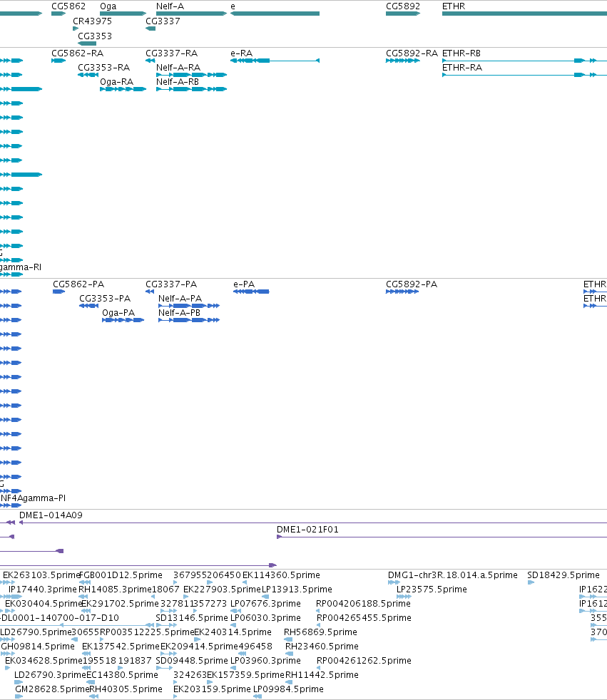
Task: Select the LP23575.5prime EST label
Action: point(432,589)
